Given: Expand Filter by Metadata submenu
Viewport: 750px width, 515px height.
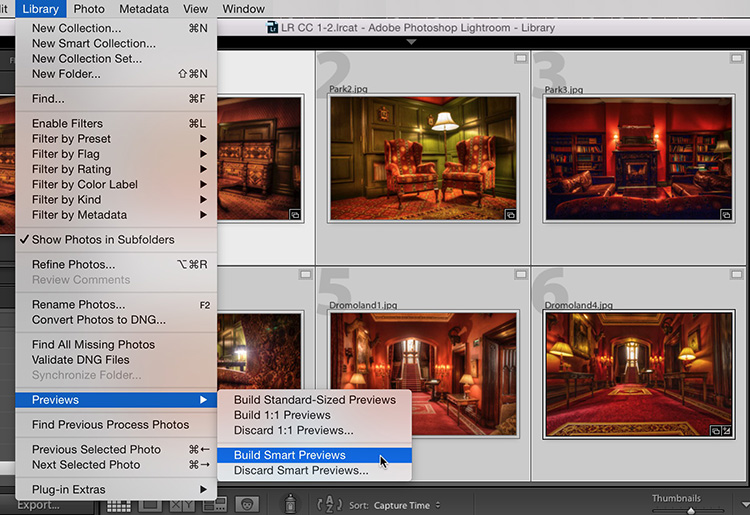Looking at the screenshot, I should tap(116, 215).
